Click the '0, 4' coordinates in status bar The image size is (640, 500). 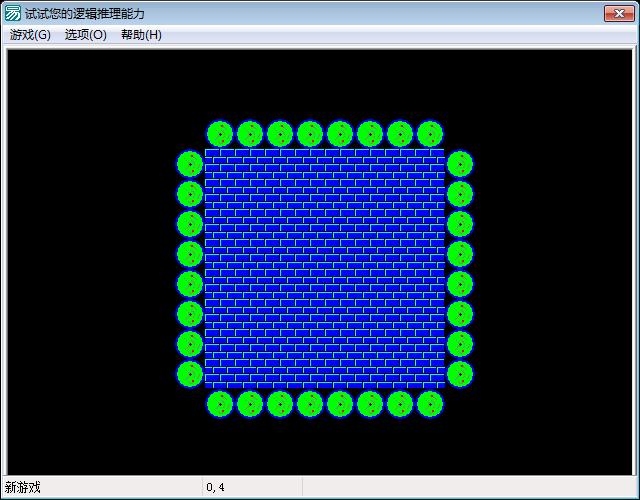click(x=216, y=487)
